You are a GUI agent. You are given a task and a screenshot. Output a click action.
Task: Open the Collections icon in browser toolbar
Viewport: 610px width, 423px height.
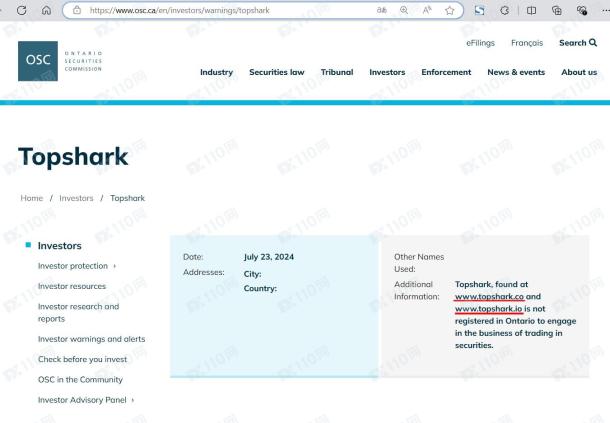point(557,11)
